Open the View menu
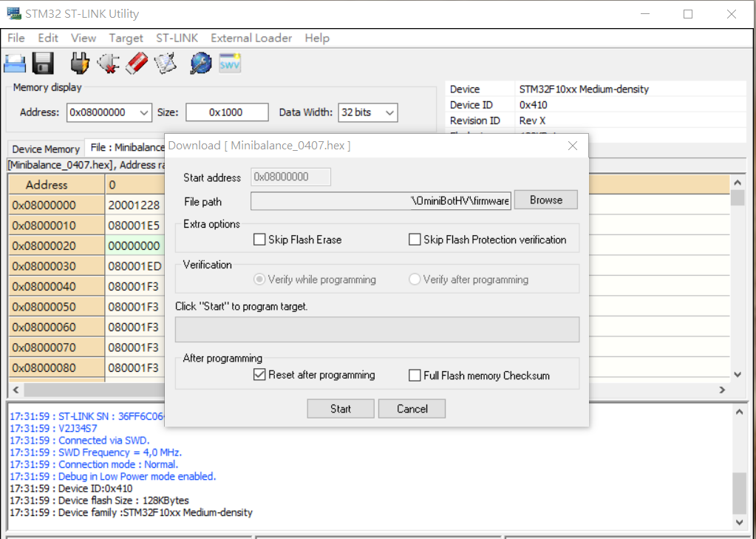756x539 pixels. pos(84,38)
